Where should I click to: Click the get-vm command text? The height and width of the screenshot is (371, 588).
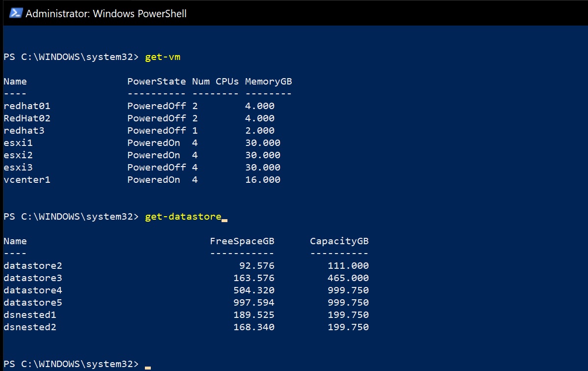click(163, 57)
